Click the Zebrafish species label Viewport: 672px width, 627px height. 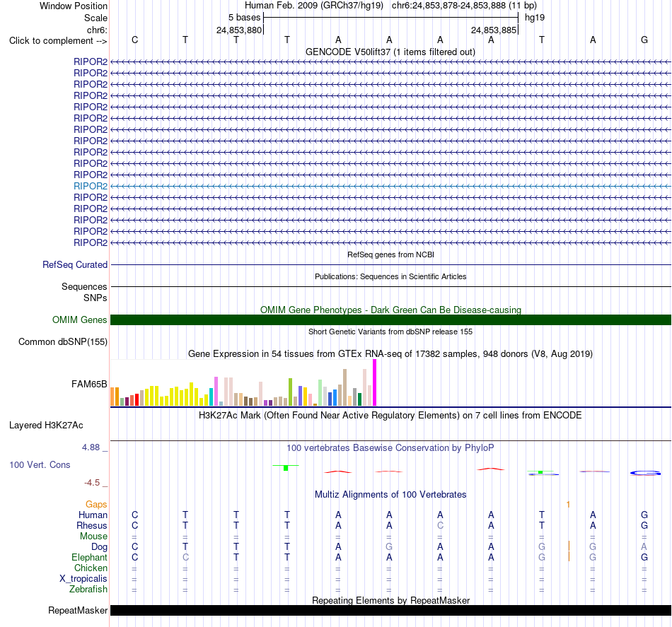pos(88,590)
